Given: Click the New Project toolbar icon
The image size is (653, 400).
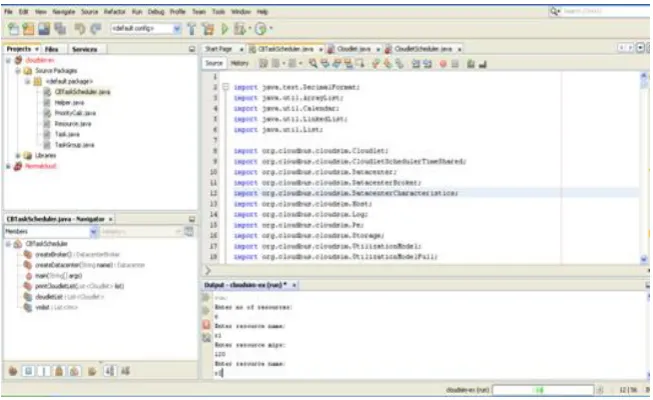Looking at the screenshot, I should click(x=28, y=29).
